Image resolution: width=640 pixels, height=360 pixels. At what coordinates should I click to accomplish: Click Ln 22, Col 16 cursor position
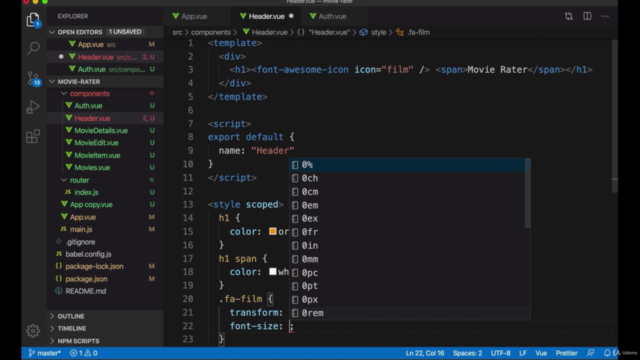click(424, 353)
